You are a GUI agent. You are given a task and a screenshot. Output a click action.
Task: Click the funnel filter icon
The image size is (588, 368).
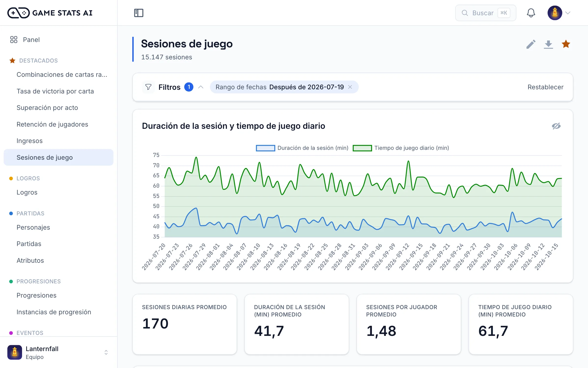148,87
